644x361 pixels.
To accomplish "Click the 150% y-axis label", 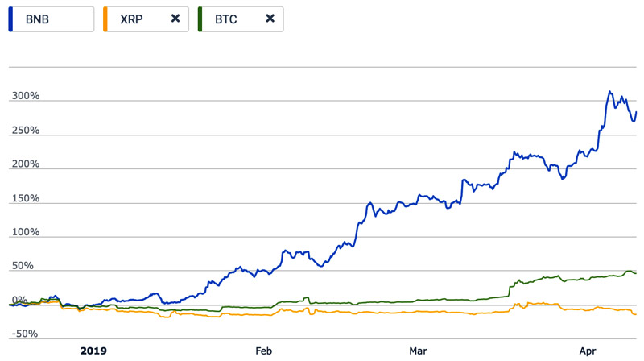I will 26,198.
